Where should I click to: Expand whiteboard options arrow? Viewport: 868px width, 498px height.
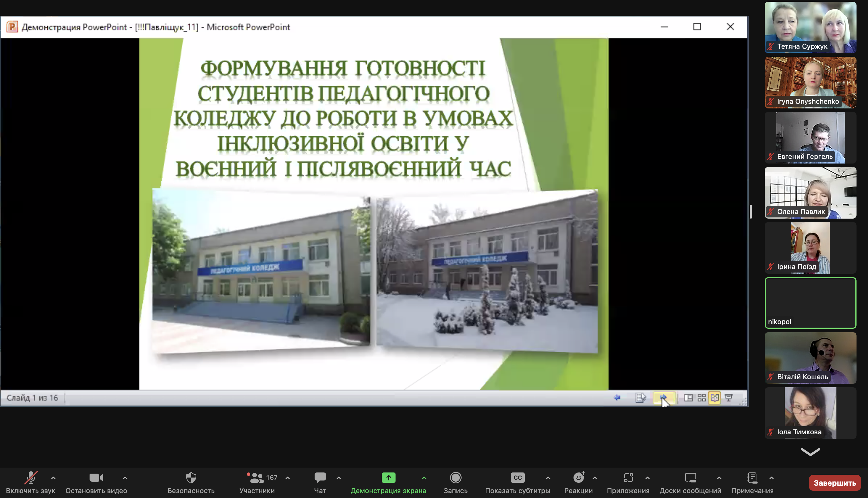point(719,478)
